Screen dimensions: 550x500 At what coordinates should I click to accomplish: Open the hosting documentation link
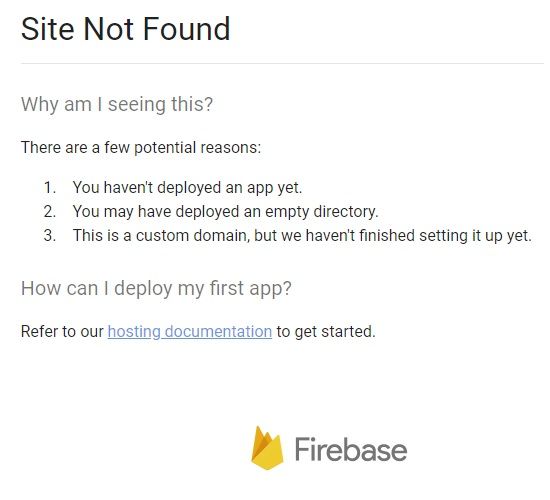[190, 332]
